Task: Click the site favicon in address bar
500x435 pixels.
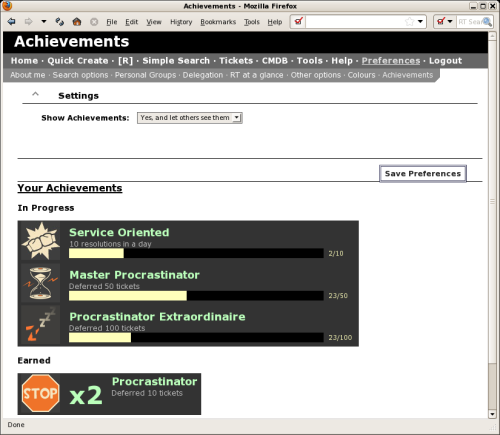Action: 298,22
